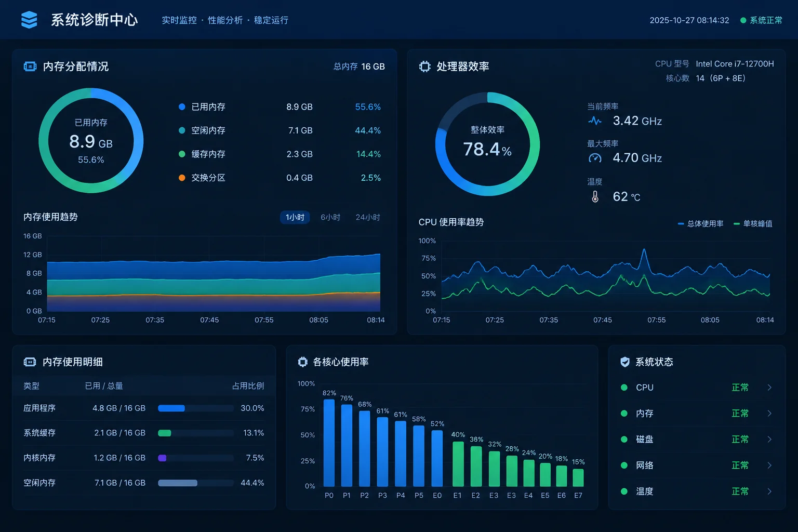
Task: Expand the CPU row chevron in 系统状态
Action: tap(769, 388)
